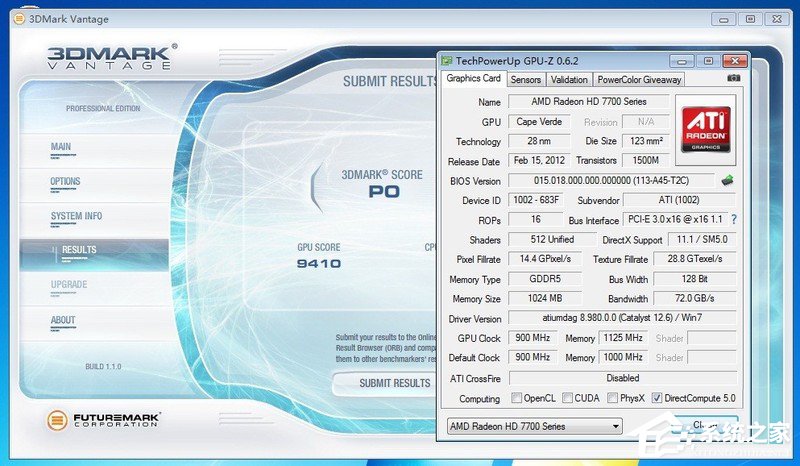Click the BIOS save chip icon
800x466 pixels.
(728, 180)
